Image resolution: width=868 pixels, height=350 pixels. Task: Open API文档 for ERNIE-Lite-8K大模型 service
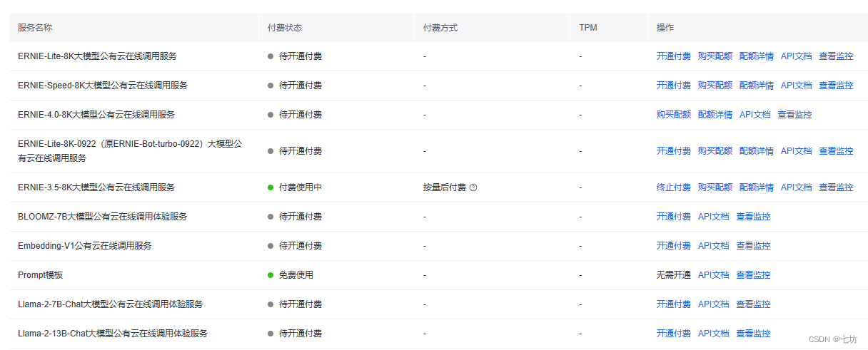[x=797, y=56]
